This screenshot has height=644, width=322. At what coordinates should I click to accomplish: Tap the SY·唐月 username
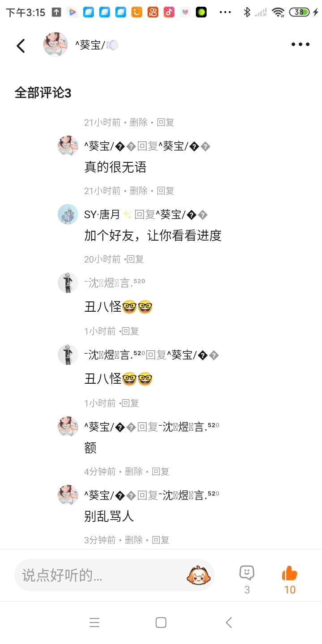[x=102, y=215]
